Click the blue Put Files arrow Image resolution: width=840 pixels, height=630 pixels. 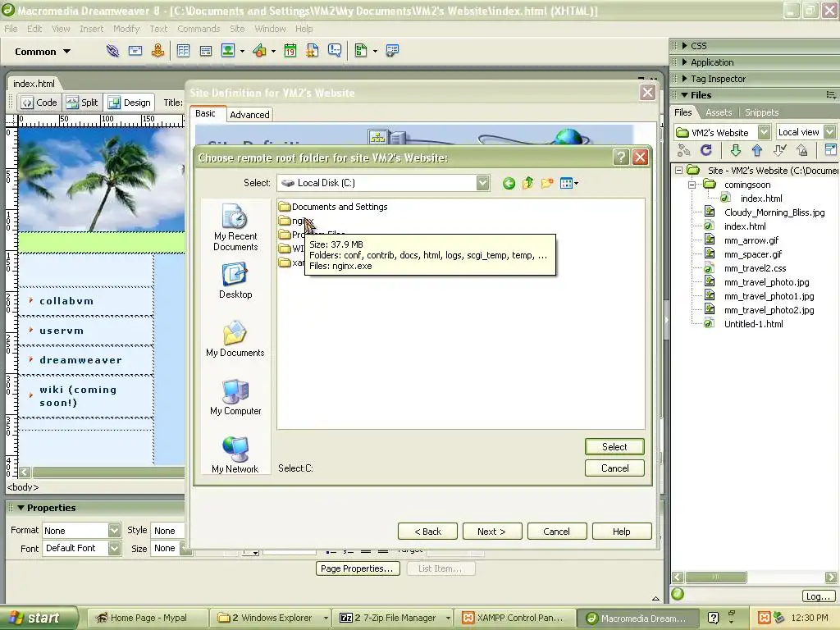(756, 151)
